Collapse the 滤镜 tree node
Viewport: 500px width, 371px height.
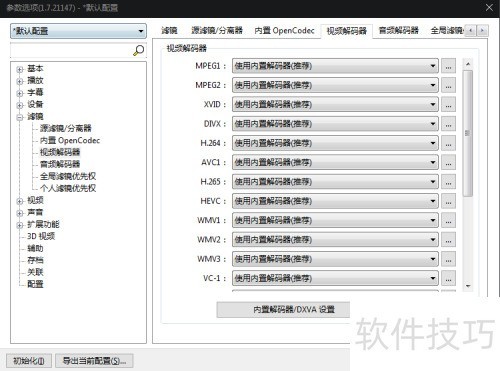pos(20,117)
